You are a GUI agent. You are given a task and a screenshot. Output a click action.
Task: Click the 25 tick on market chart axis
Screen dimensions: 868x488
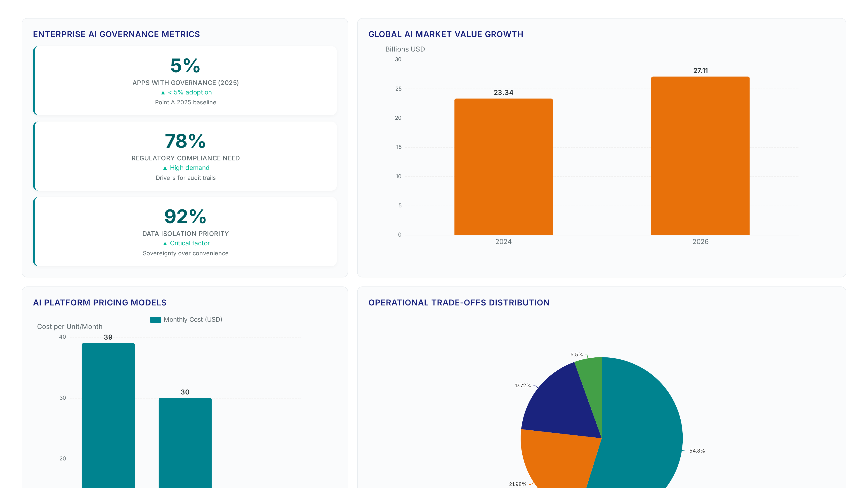pyautogui.click(x=398, y=89)
